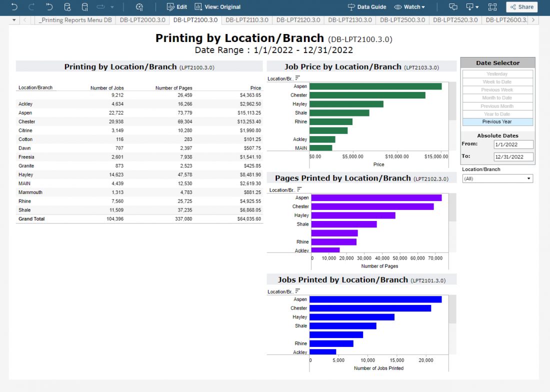The image size is (550, 392).
Task: Click the Refresh data icon
Action: pyautogui.click(x=67, y=7)
